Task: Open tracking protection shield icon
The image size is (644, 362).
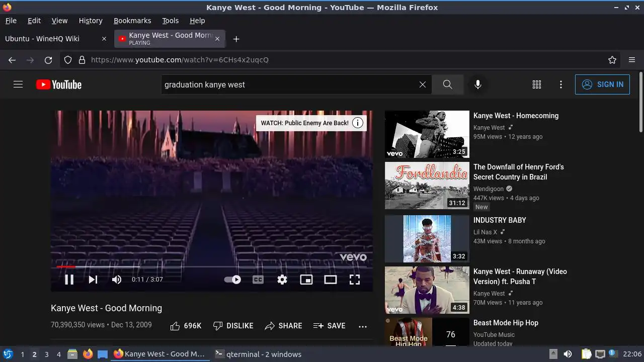Action: [x=68, y=60]
